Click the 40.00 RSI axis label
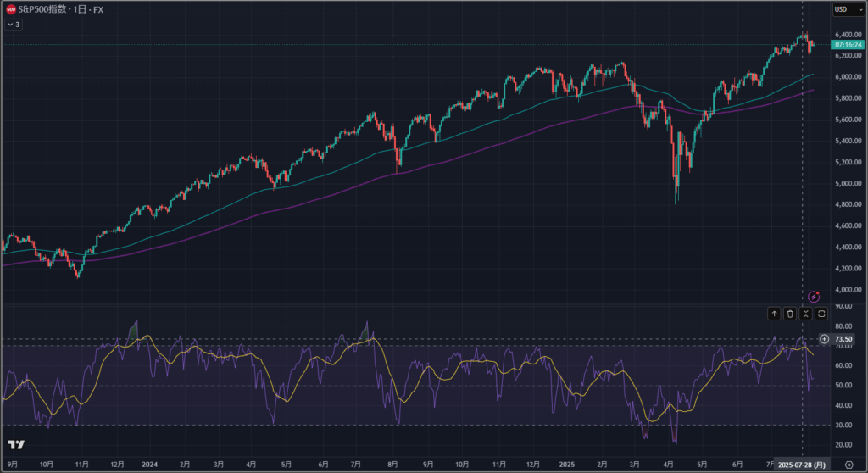Screen dimensions: 868x473 [x=843, y=405]
